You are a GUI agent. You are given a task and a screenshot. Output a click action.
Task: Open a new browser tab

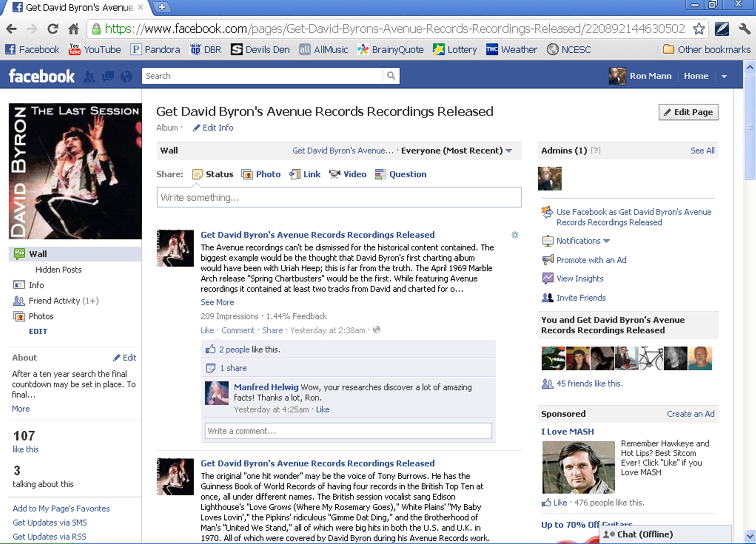[x=162, y=7]
